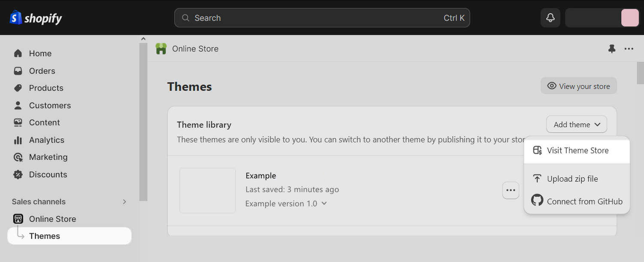Click the main page scrollbar thumb
The height and width of the screenshot is (262, 644).
point(640,73)
